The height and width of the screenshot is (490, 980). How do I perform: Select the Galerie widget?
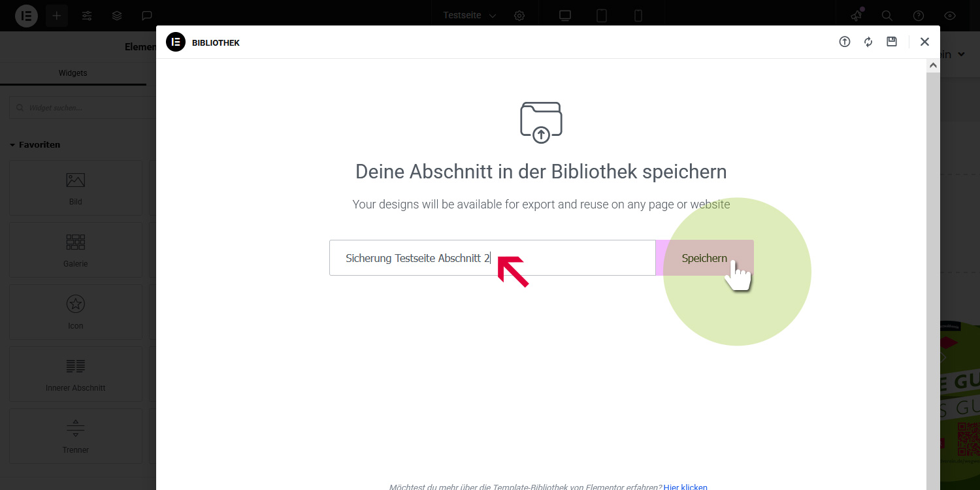click(76, 250)
